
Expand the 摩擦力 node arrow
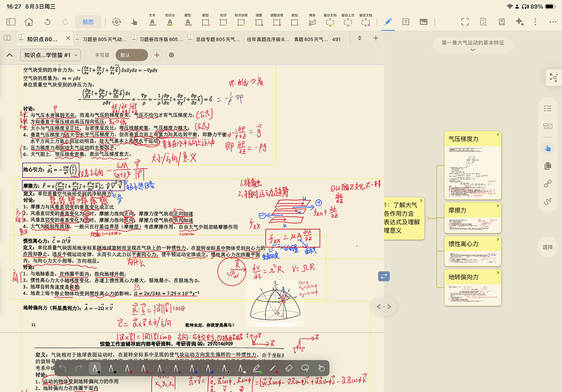coord(498,206)
